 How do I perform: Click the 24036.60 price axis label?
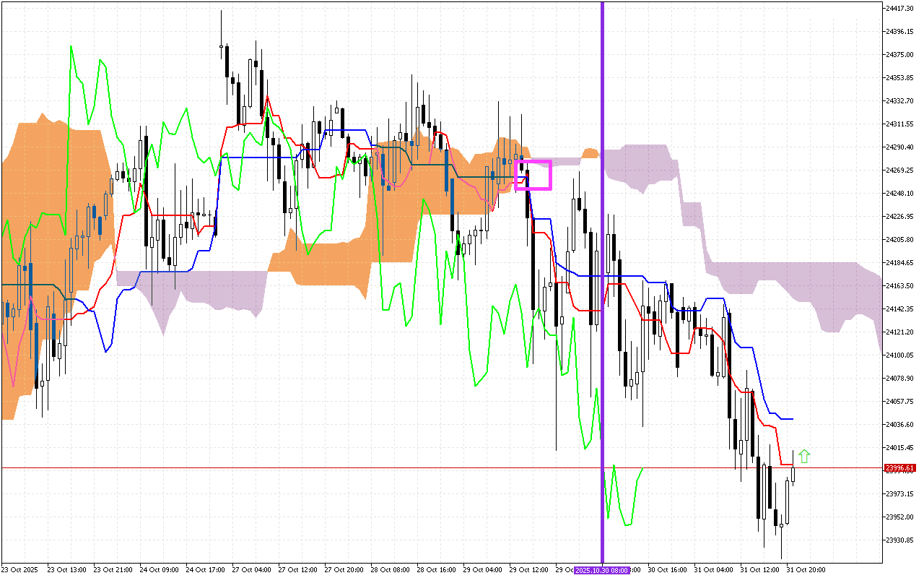900,425
